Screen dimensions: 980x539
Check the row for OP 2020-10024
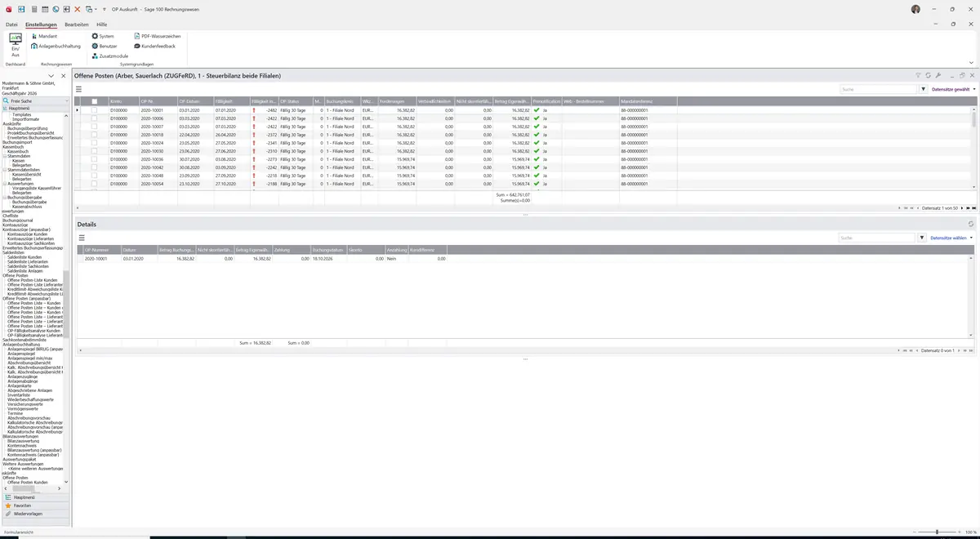coord(94,143)
